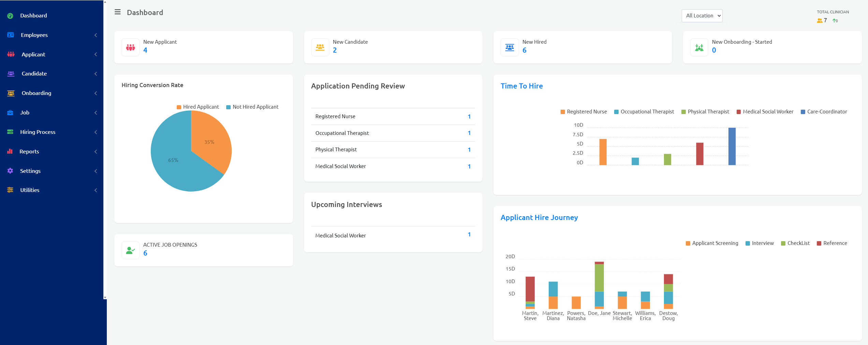The width and height of the screenshot is (868, 345).
Task: Click the New Hired count of 6
Action: (524, 50)
